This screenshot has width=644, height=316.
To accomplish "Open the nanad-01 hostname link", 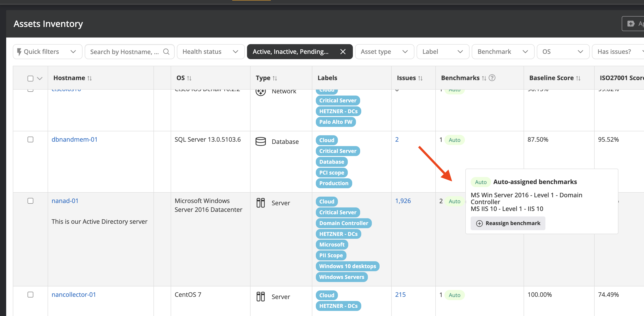I will click(x=65, y=201).
